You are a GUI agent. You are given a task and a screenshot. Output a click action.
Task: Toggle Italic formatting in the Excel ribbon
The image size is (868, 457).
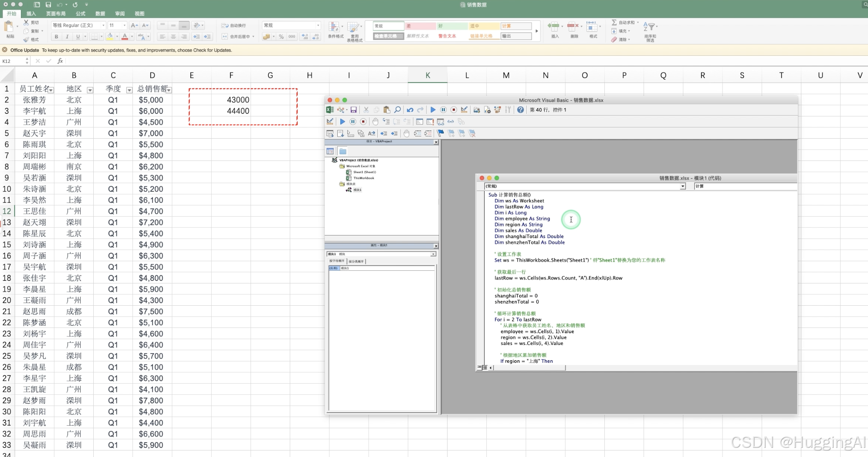click(67, 37)
